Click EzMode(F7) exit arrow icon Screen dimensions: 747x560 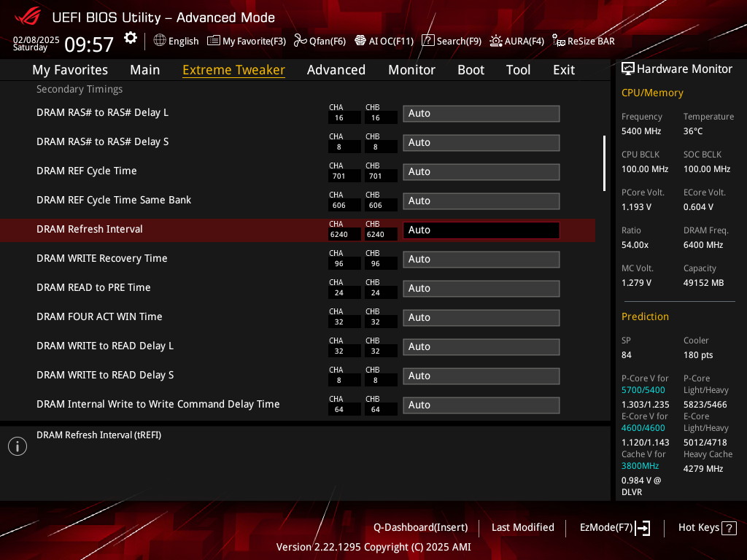[643, 528]
